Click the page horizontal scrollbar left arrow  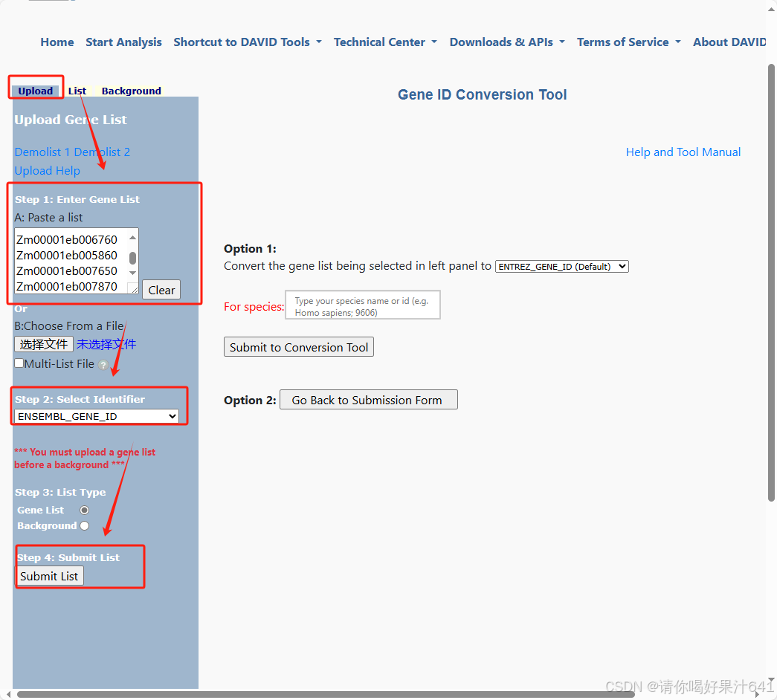coord(8,695)
